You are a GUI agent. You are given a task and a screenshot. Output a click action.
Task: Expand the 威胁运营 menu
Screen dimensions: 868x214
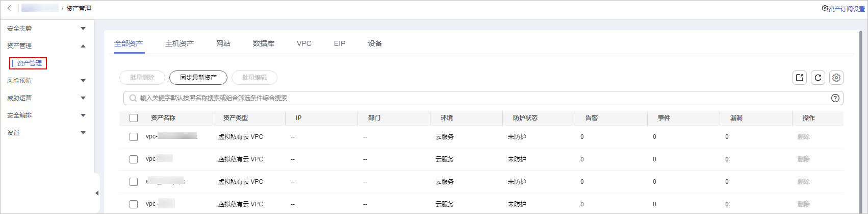click(x=83, y=98)
